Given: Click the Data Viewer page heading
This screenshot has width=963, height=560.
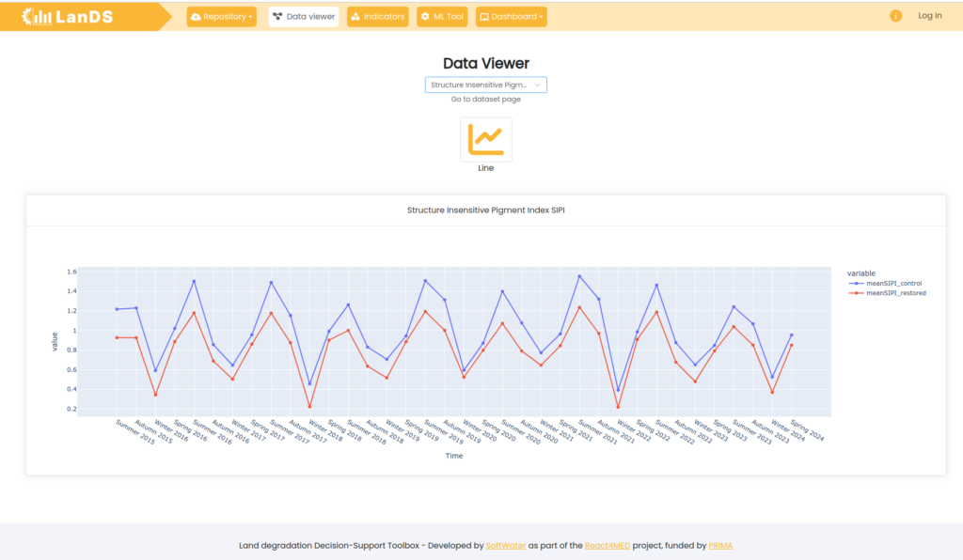Looking at the screenshot, I should tap(486, 63).
